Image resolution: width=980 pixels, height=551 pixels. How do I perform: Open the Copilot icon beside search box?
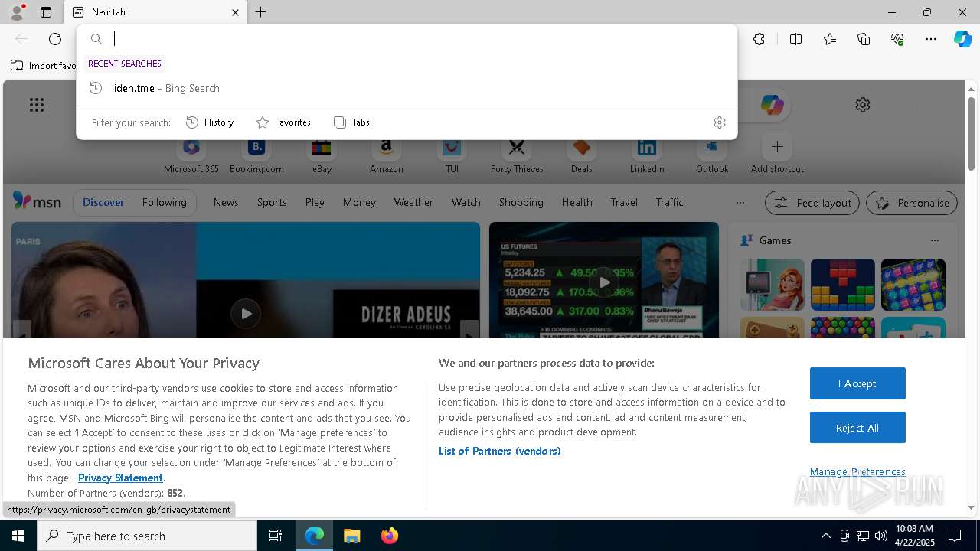772,105
